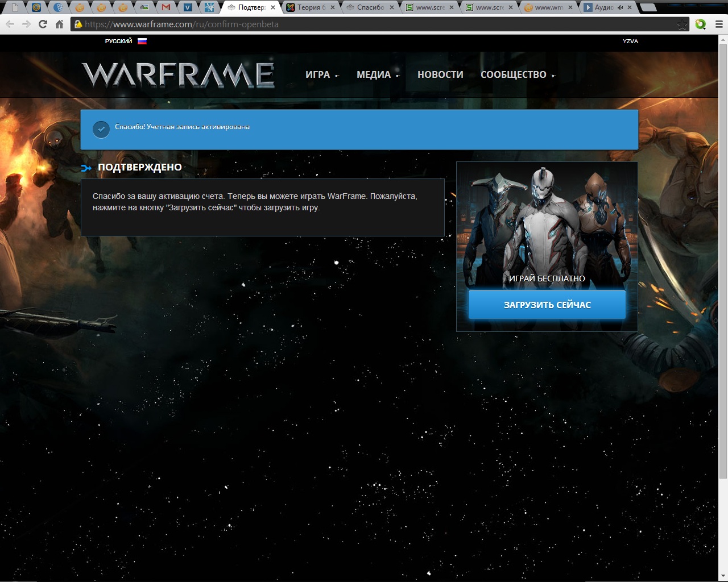The image size is (728, 582).
Task: Open a new tab with the new-tab button
Action: [647, 7]
